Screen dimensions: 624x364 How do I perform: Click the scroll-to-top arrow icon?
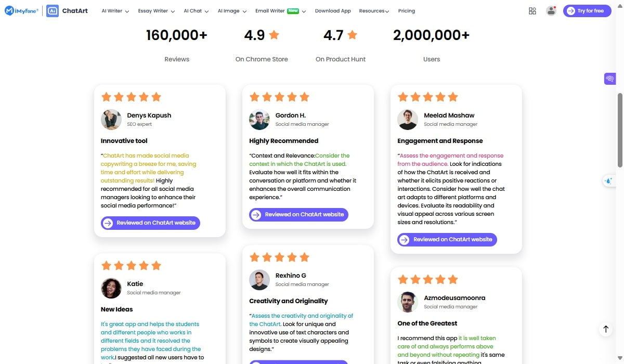606,329
